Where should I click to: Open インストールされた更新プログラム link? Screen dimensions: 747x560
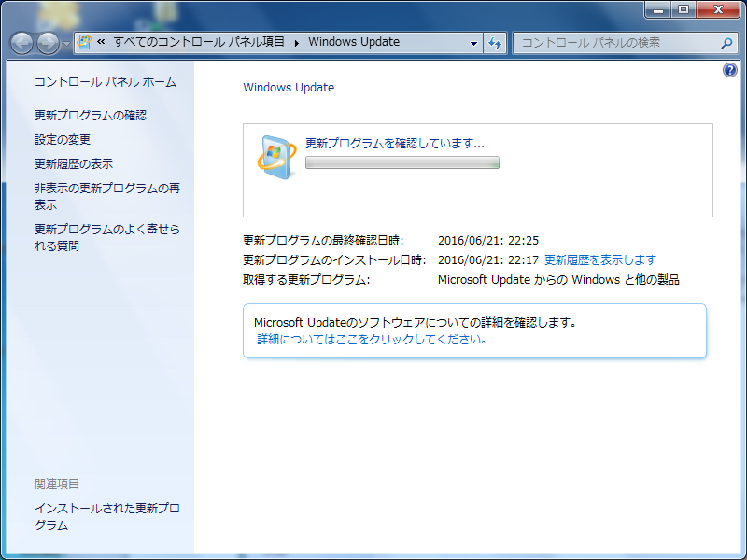tap(107, 517)
